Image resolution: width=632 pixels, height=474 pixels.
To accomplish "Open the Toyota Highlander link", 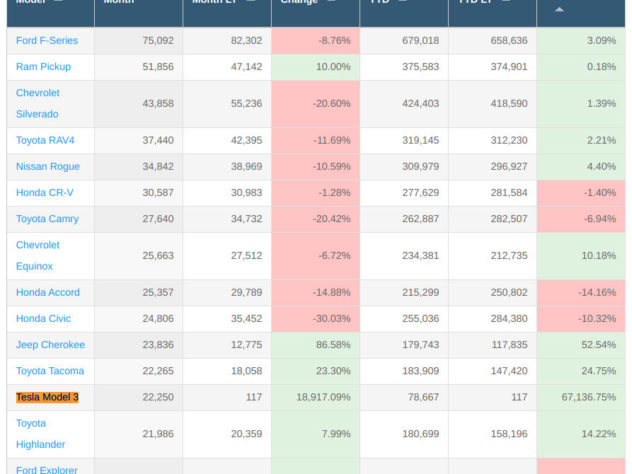I will 40,434.
